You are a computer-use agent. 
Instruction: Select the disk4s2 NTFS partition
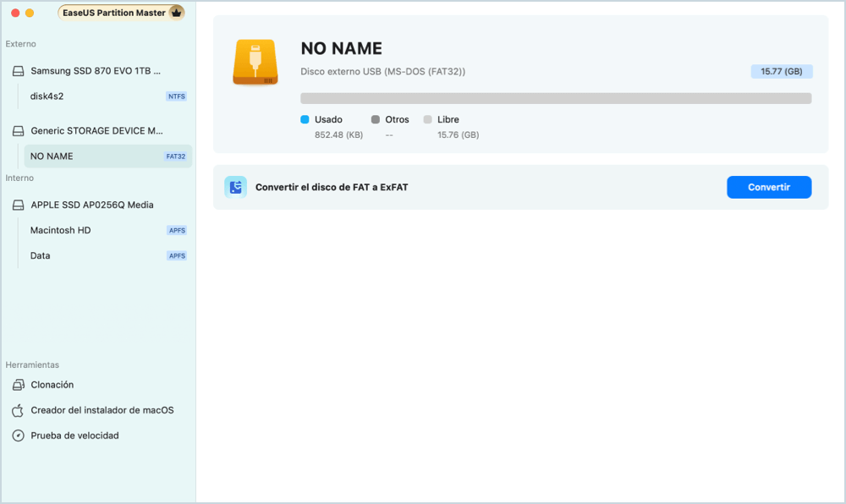tap(108, 96)
